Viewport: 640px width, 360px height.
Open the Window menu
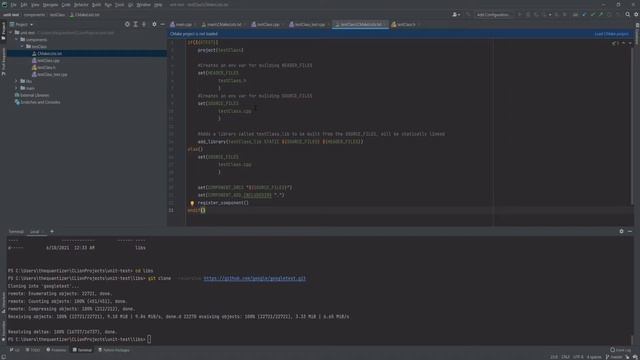pyautogui.click(x=143, y=5)
